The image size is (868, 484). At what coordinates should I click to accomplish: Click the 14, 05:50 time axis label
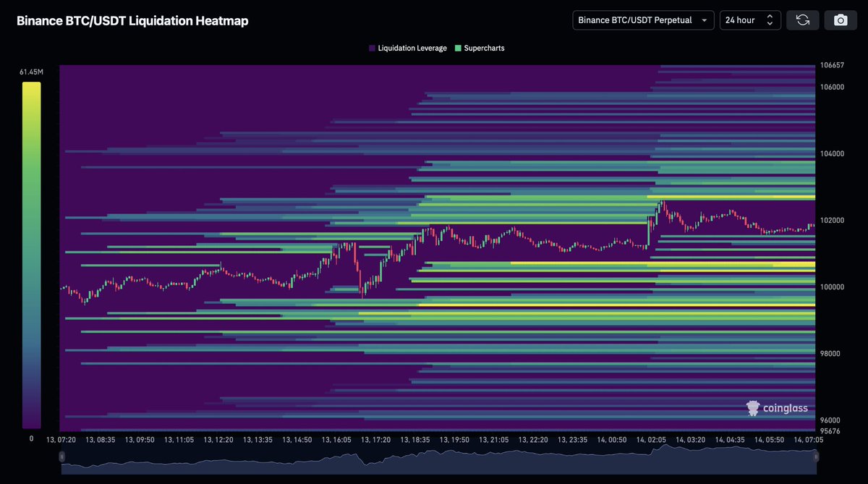[769, 439]
